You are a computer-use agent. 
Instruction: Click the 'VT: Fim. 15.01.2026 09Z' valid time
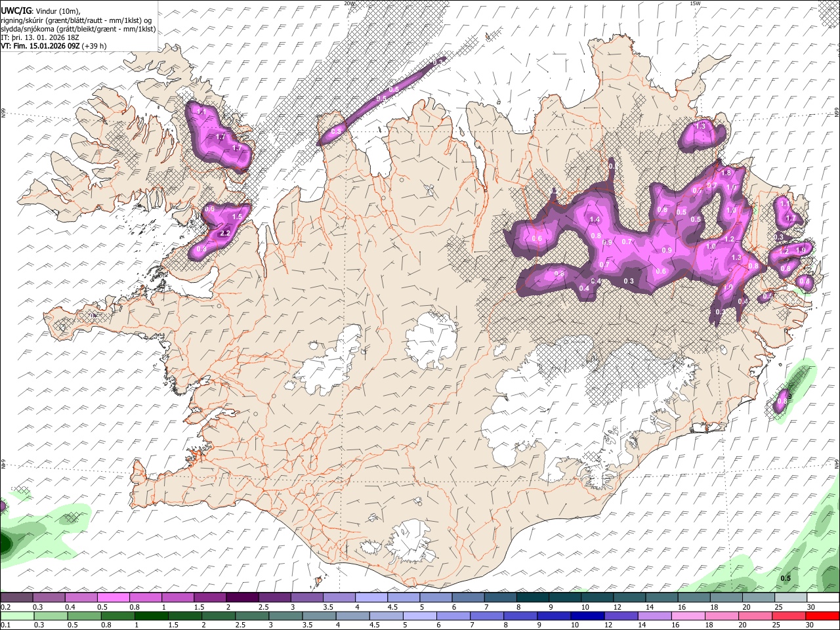(41, 46)
